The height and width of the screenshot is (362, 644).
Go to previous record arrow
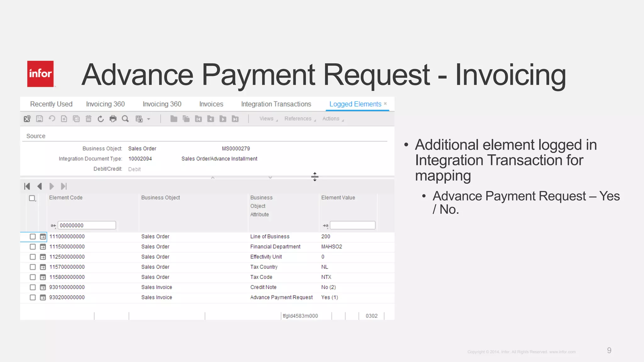[x=40, y=186]
